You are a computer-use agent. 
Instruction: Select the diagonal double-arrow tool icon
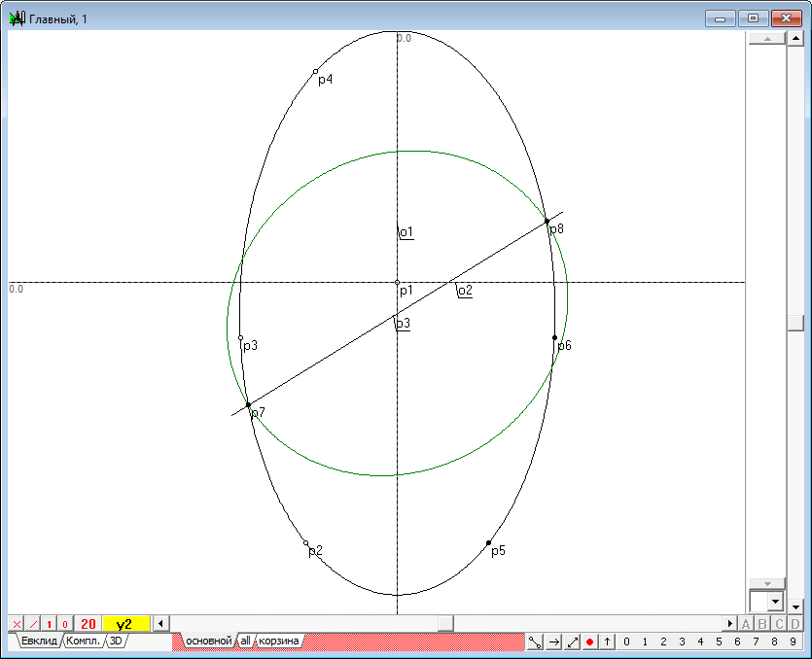pos(572,642)
